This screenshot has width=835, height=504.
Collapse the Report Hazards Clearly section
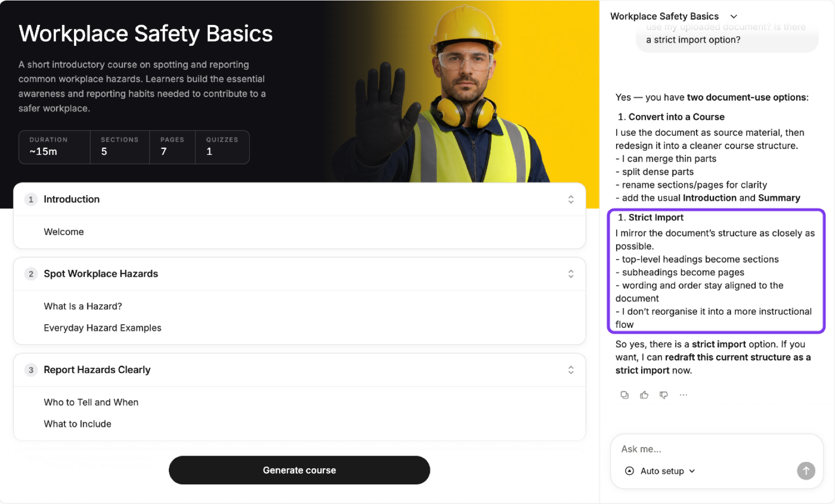click(571, 370)
